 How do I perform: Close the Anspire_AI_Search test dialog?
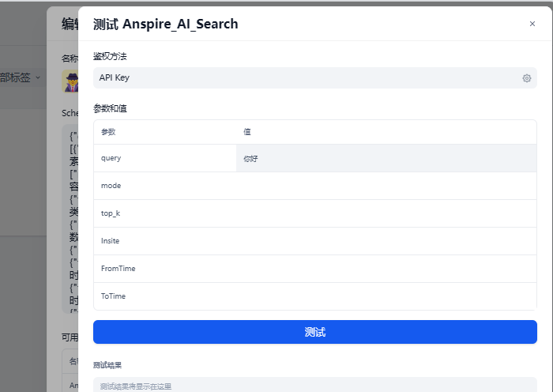[x=532, y=24]
